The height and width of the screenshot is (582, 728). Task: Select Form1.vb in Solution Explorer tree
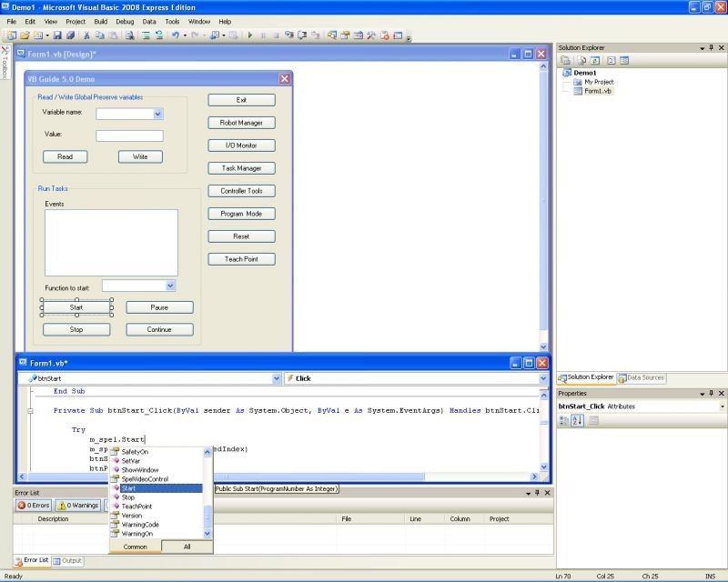click(598, 91)
